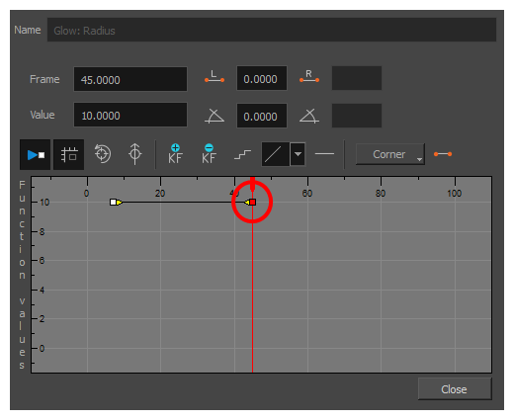The width and height of the screenshot is (514, 420).
Task: Click the left handle angle field
Action: coord(262,116)
